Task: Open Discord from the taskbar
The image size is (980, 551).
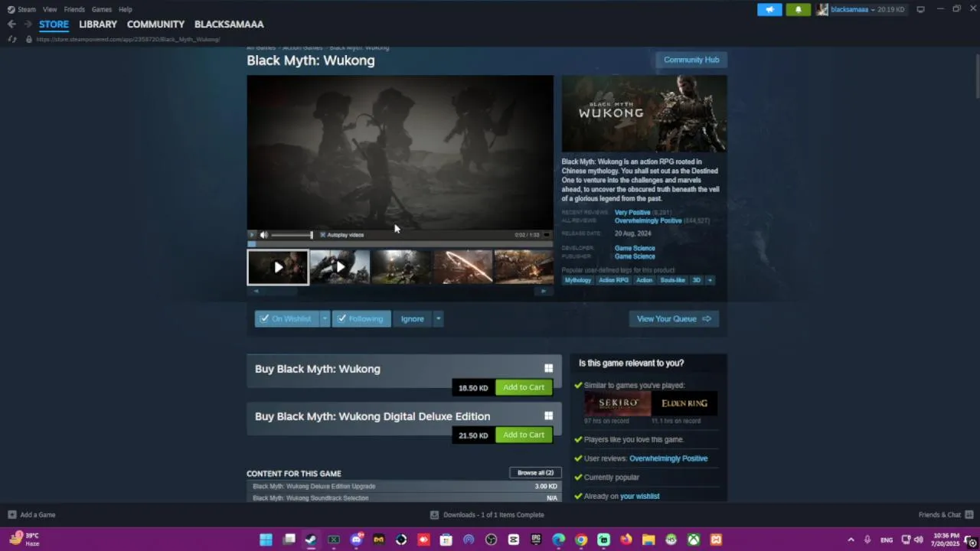Action: point(356,540)
